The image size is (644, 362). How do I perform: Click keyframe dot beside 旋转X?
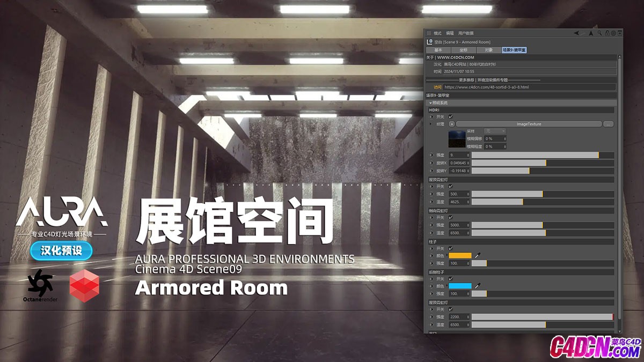tap(431, 162)
